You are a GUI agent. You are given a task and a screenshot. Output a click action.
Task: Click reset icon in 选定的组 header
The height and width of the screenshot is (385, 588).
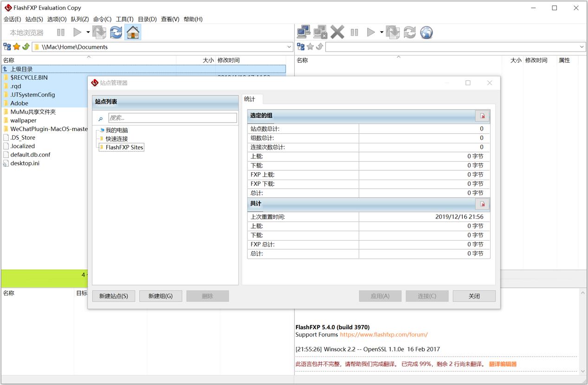482,116
